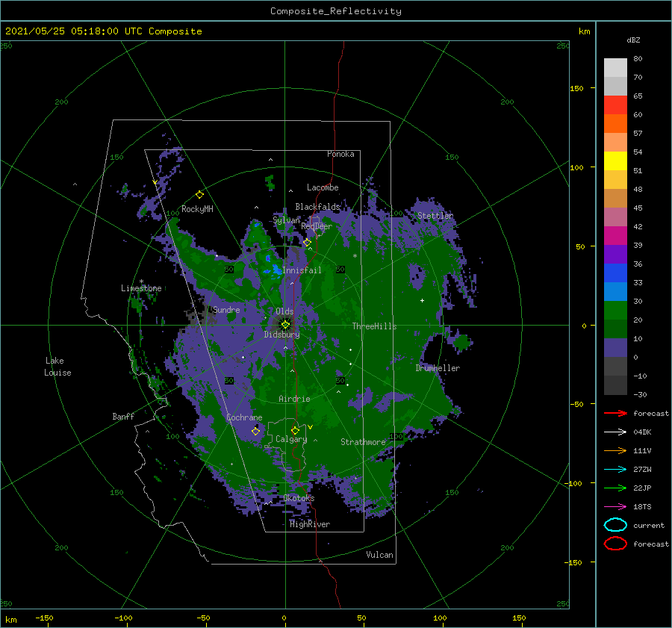Click the Sundre town label
Image resolution: width=672 pixels, height=628 pixels.
click(226, 309)
